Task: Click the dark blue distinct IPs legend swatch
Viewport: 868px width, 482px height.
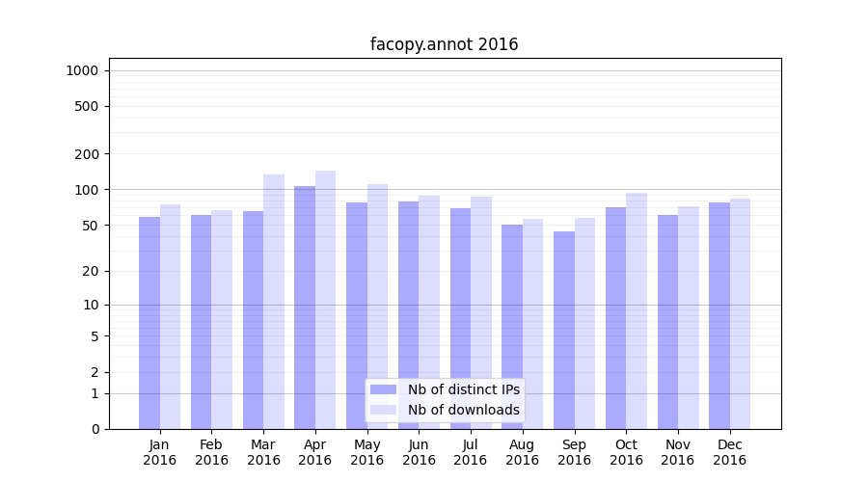Action: [x=383, y=389]
